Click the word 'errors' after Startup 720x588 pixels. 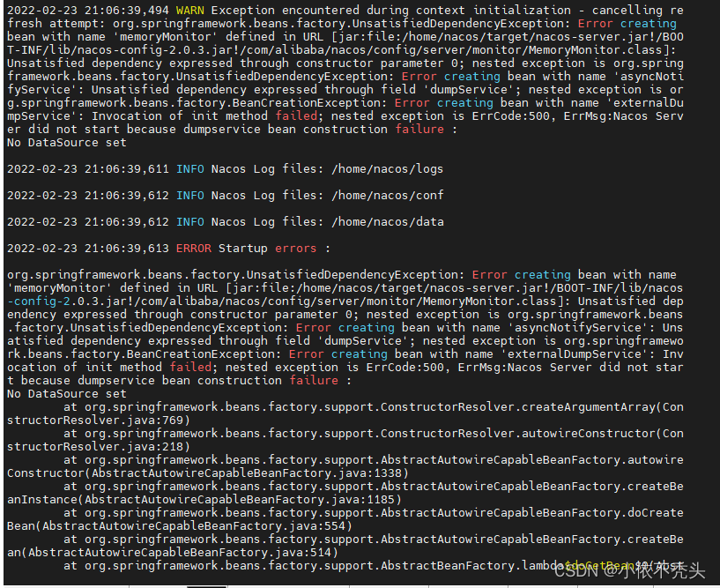[x=296, y=249]
